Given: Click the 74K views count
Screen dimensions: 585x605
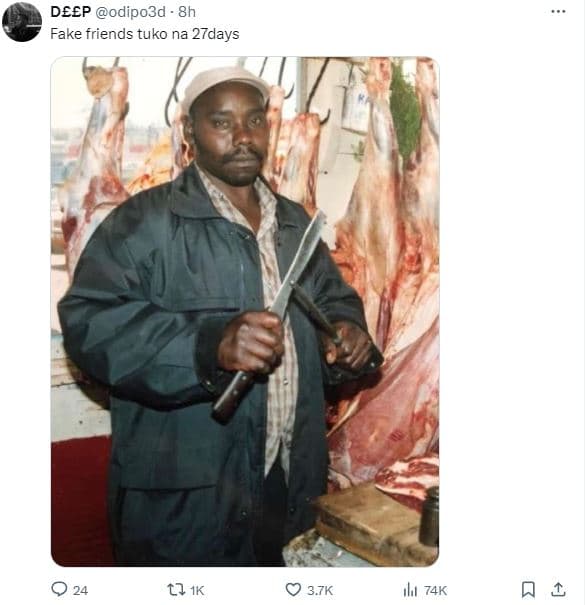Looking at the screenshot, I should [435, 590].
